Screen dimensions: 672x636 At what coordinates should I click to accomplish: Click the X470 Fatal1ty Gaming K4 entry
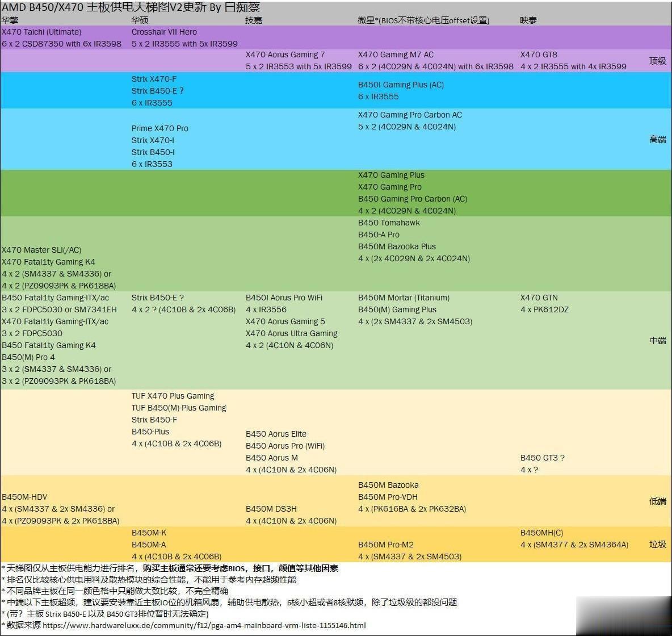coord(48,262)
